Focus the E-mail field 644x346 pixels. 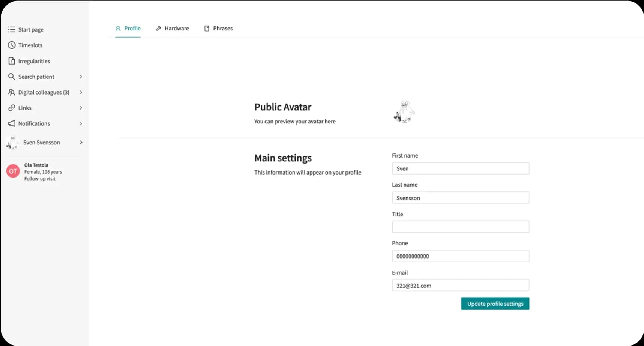pyautogui.click(x=461, y=285)
